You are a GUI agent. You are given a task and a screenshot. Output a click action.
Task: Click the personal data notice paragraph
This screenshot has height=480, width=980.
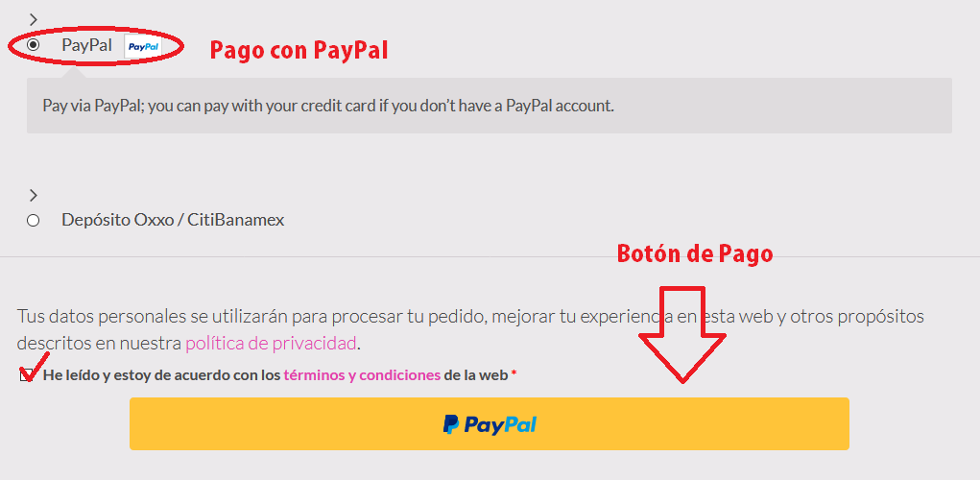470,330
